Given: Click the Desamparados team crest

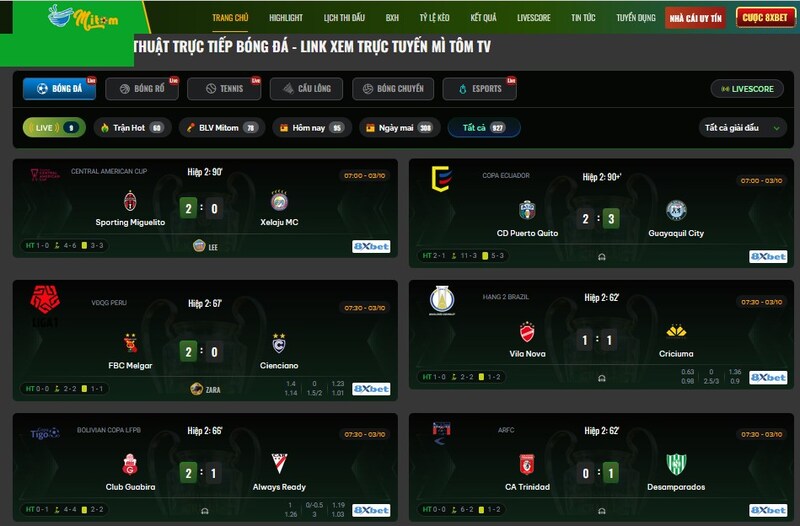Looking at the screenshot, I should pyautogui.click(x=676, y=464).
